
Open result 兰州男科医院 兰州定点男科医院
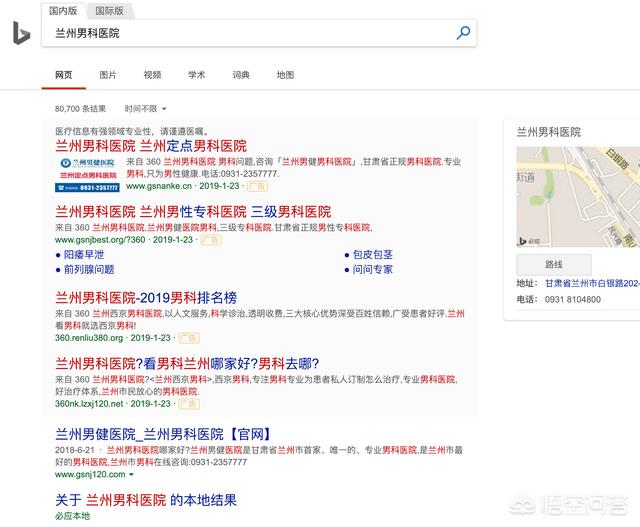click(151, 146)
